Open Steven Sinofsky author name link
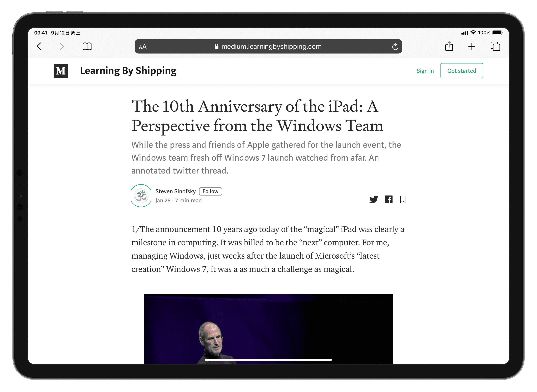 [x=176, y=191]
